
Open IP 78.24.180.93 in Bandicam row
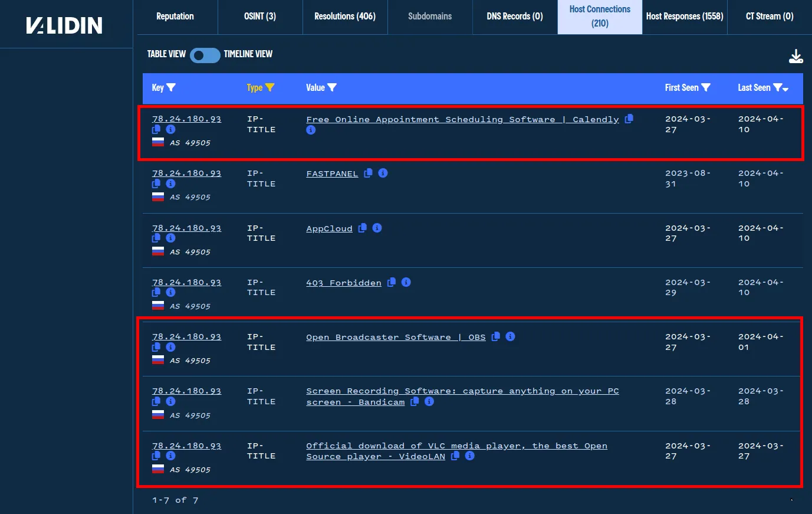point(186,391)
